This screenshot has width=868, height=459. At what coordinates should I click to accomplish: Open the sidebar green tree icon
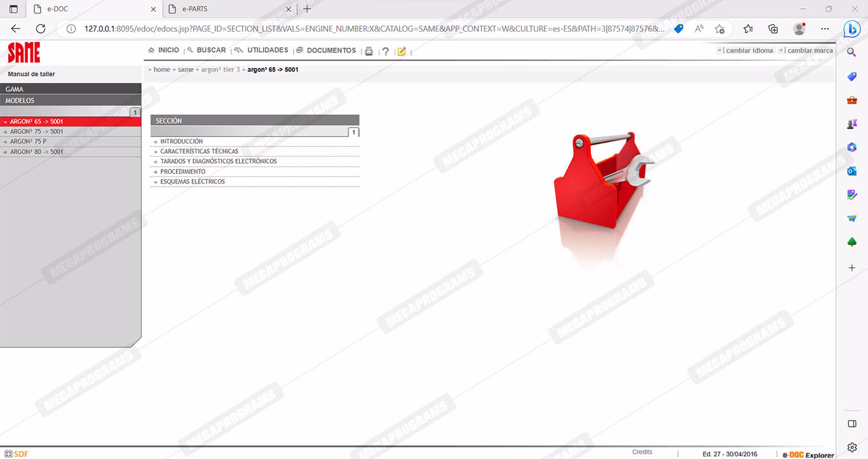pyautogui.click(x=852, y=242)
